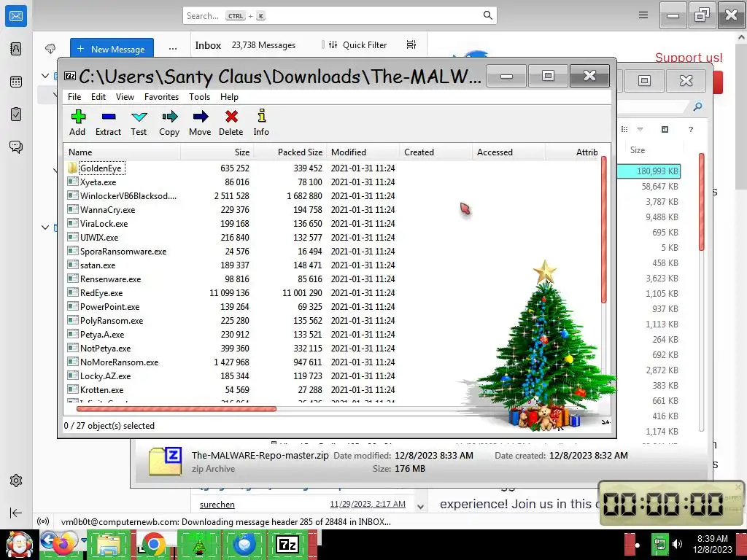
Task: Open the Favorites menu
Action: coord(161,97)
